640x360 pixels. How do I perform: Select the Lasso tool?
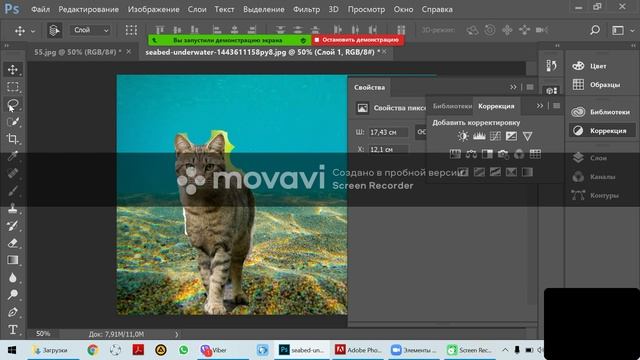pyautogui.click(x=13, y=104)
